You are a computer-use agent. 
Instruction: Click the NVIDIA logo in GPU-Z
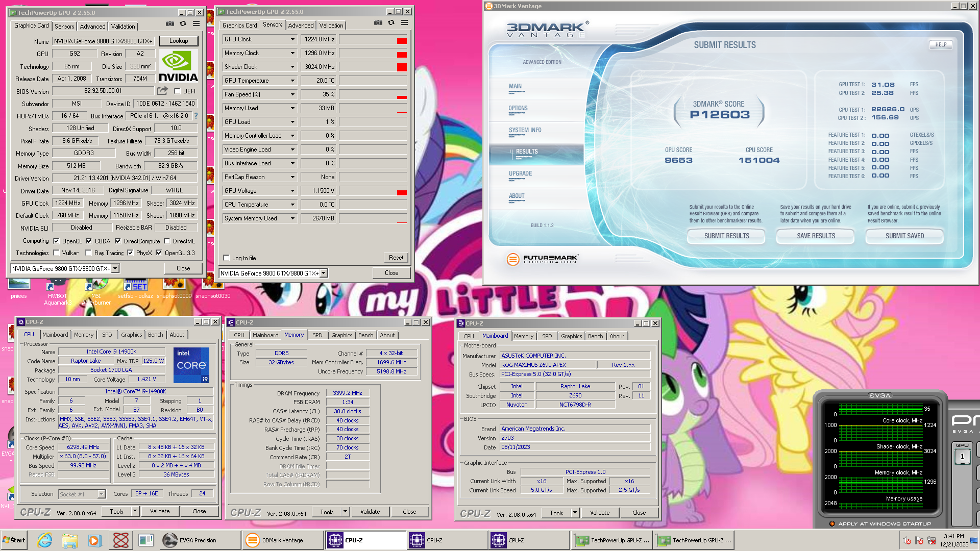point(178,66)
